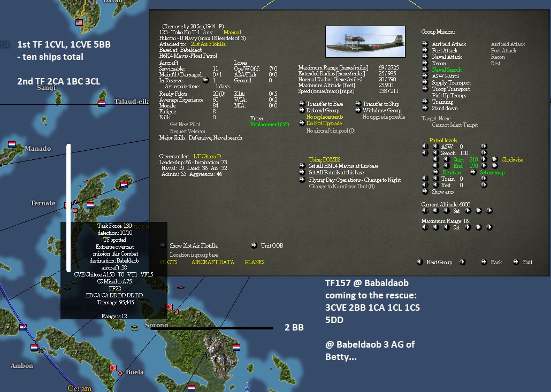Open the PLANES tab
The width and height of the screenshot is (551, 392).
[255, 262]
